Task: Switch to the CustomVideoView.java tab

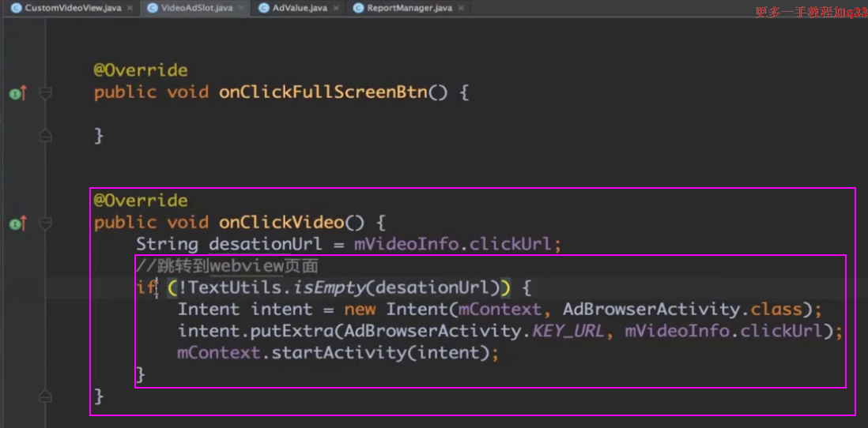Action: click(72, 8)
